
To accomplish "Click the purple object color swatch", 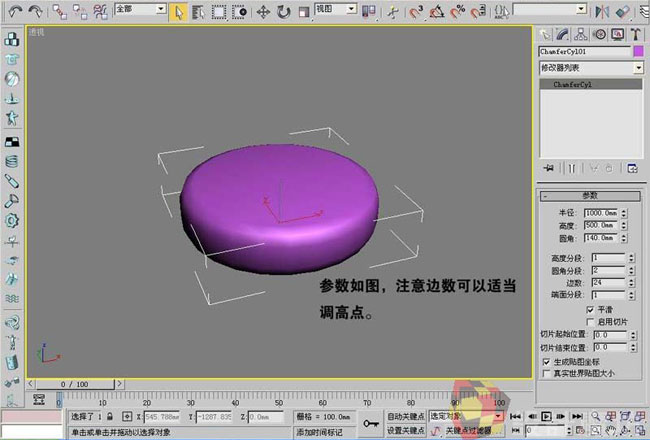I will tap(638, 51).
